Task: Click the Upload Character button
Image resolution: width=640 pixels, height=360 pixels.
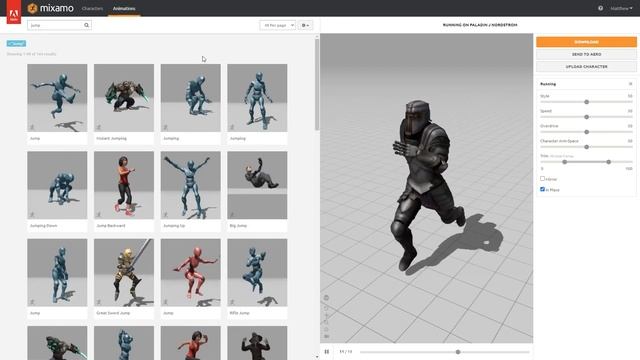Action: coord(586,67)
